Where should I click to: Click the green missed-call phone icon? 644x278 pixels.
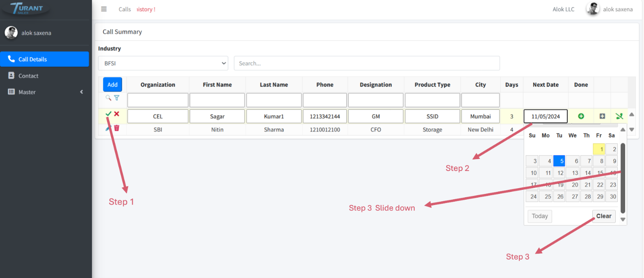coord(619,116)
